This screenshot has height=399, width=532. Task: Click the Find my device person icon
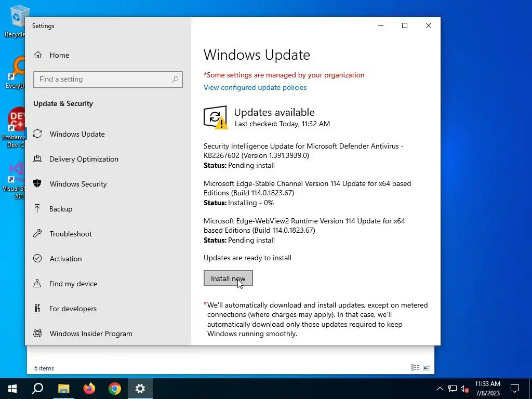37,283
